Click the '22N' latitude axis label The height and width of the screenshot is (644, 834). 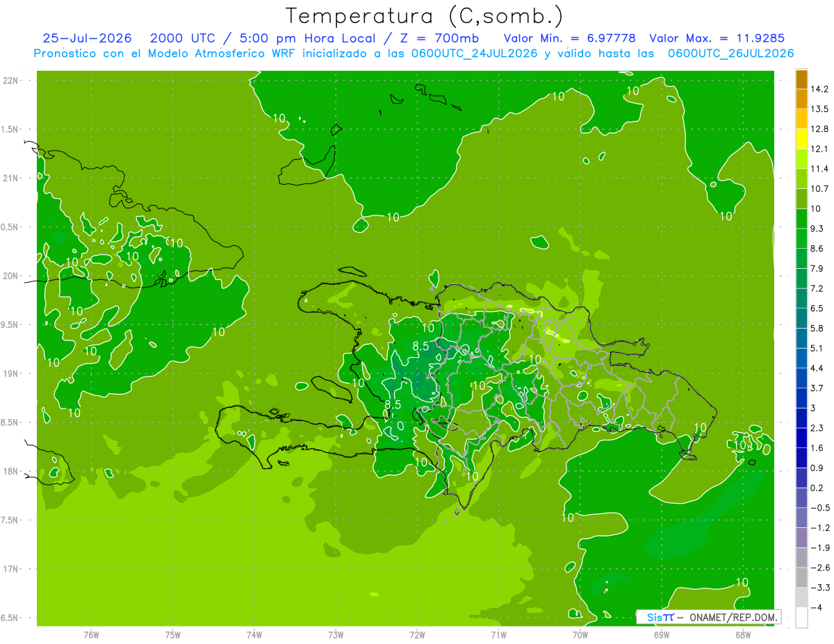[10, 80]
